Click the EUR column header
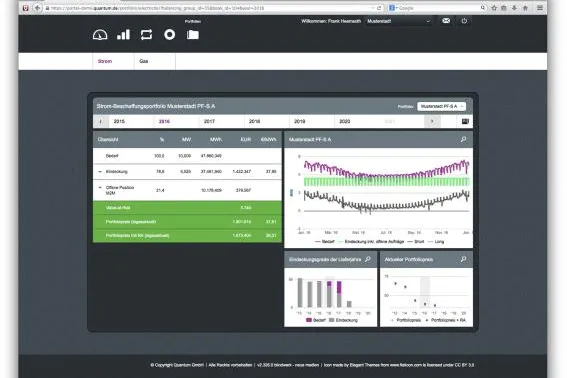Image resolution: width=567 pixels, height=378 pixels. (x=246, y=139)
